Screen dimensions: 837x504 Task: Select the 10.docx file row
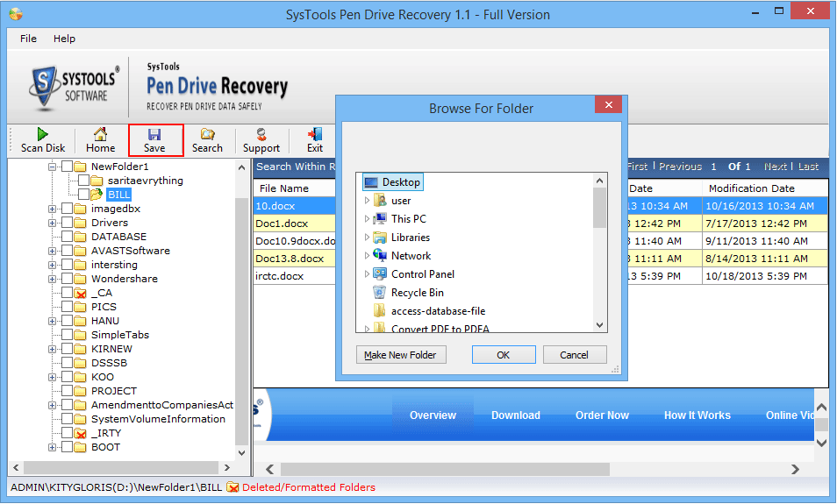pos(540,206)
